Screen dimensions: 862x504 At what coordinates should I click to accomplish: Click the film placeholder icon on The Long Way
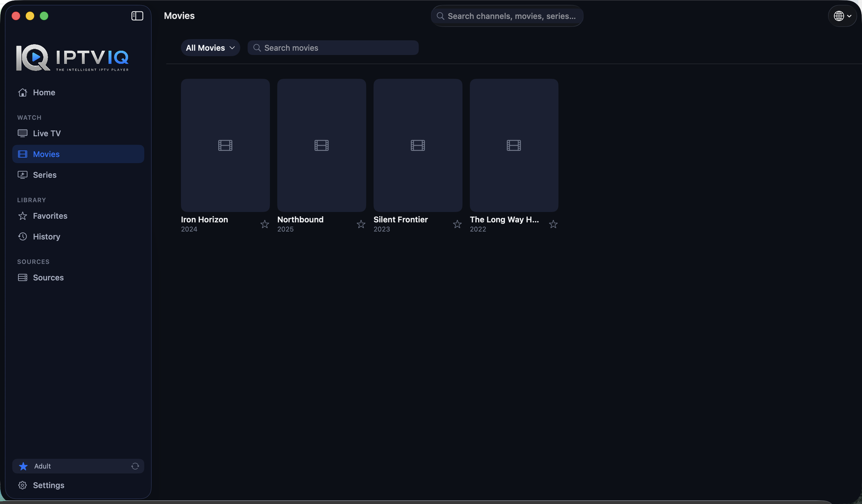514,145
